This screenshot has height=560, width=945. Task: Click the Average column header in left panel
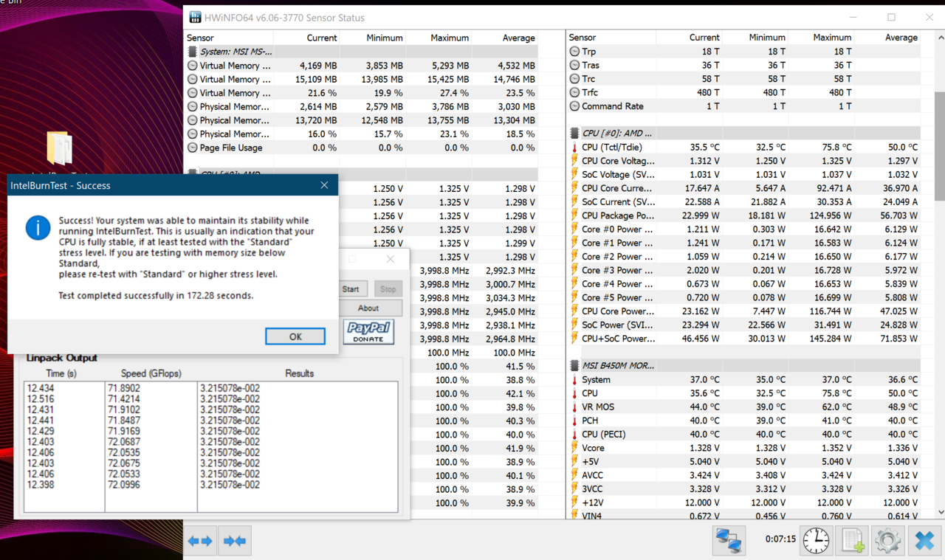tap(518, 38)
